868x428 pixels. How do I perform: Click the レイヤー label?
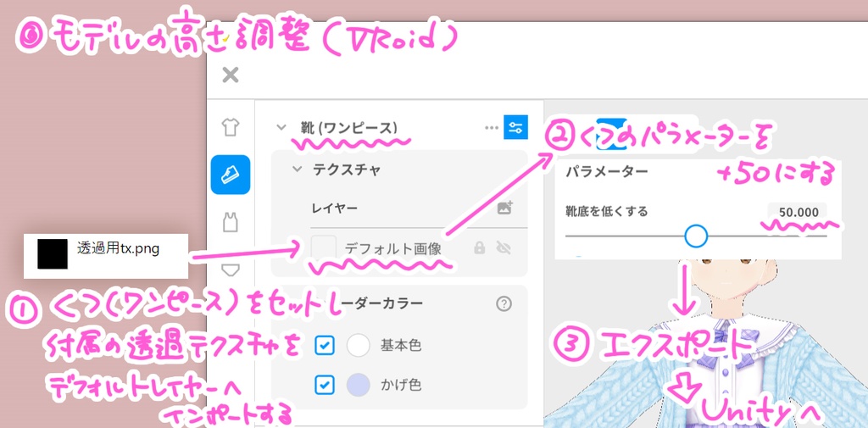tap(334, 208)
